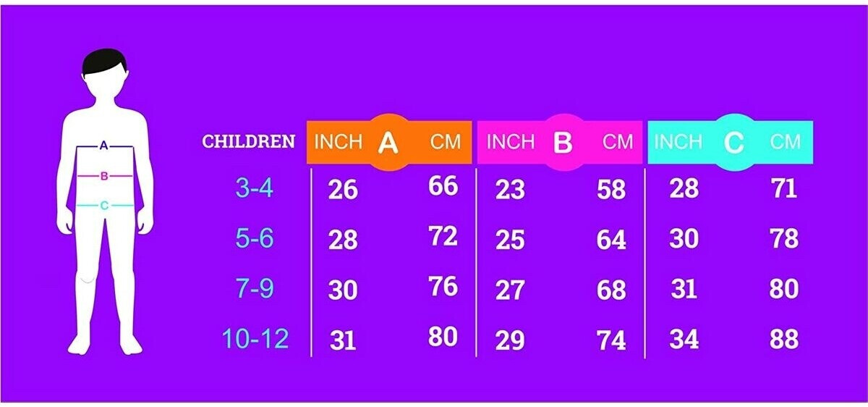The image size is (868, 407).
Task: Click CM in the pink B header
Action: point(618,142)
